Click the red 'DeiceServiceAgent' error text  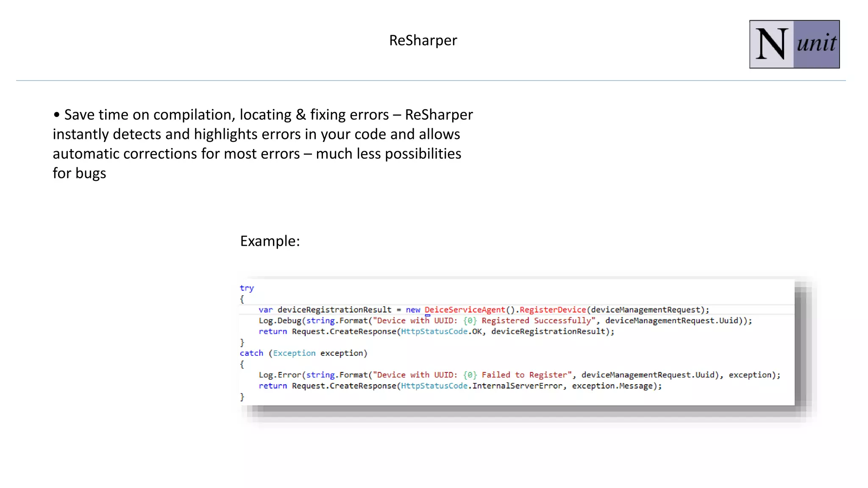465,310
